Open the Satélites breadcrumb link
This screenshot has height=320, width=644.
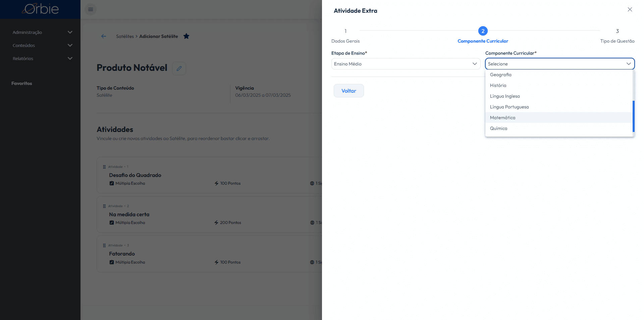(125, 36)
